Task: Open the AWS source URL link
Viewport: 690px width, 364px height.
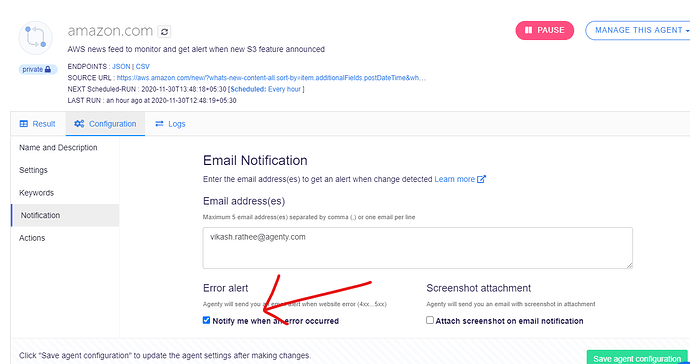Action: click(x=272, y=78)
